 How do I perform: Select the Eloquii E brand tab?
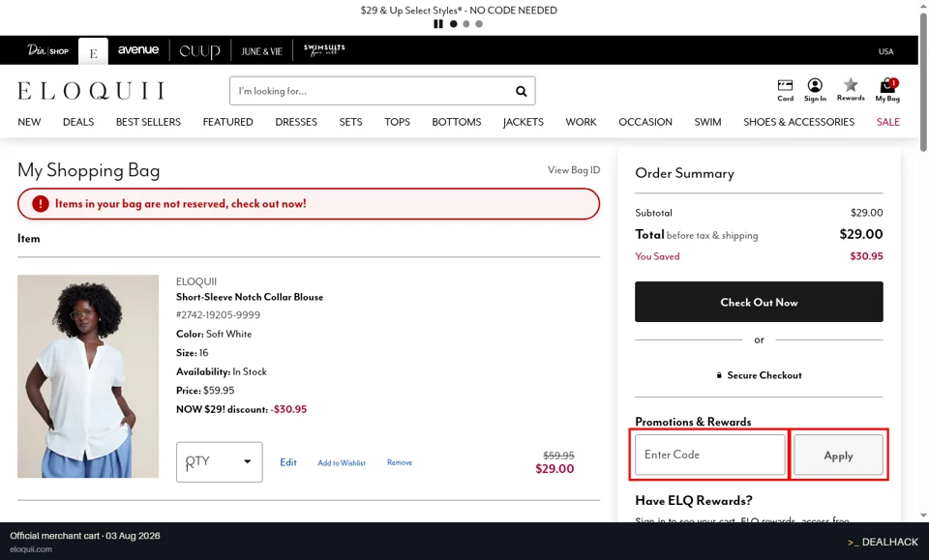[x=93, y=52]
